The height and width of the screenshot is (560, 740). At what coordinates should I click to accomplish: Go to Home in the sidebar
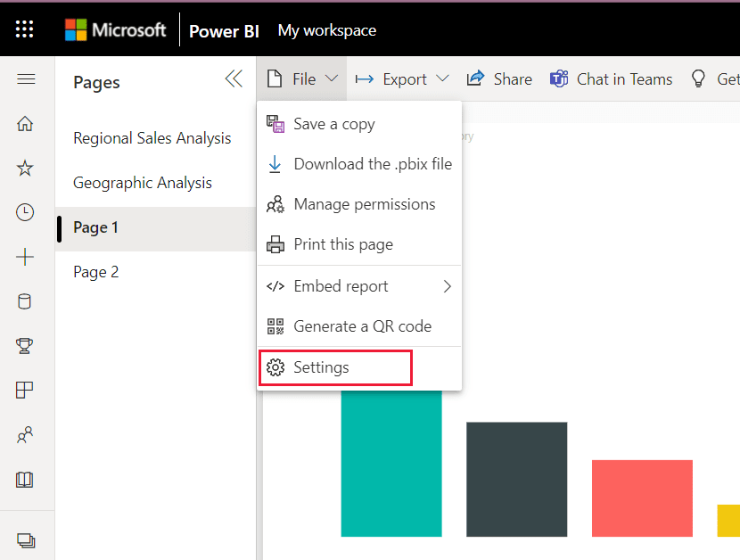[25, 124]
